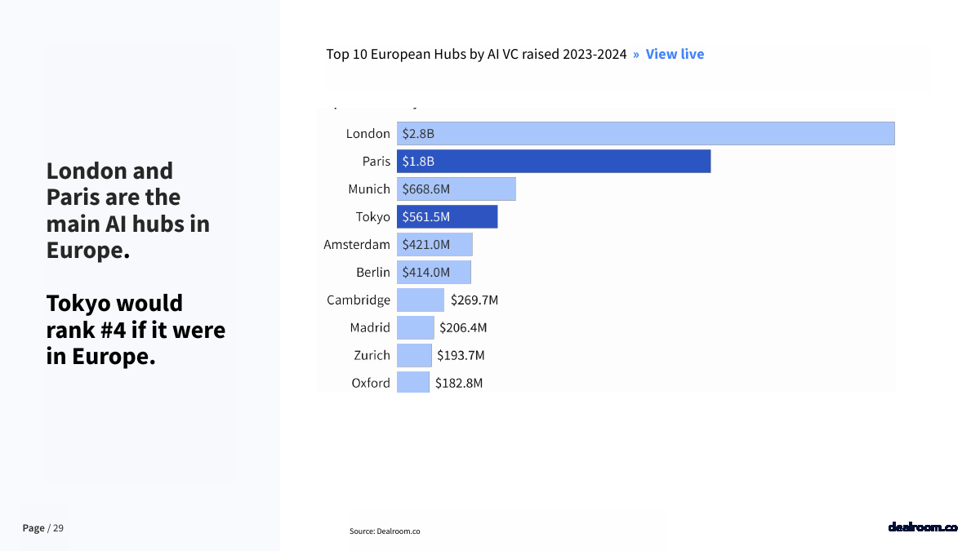Click the "Source: Dealroom.co" footnote
The image size is (980, 551).
tap(385, 531)
